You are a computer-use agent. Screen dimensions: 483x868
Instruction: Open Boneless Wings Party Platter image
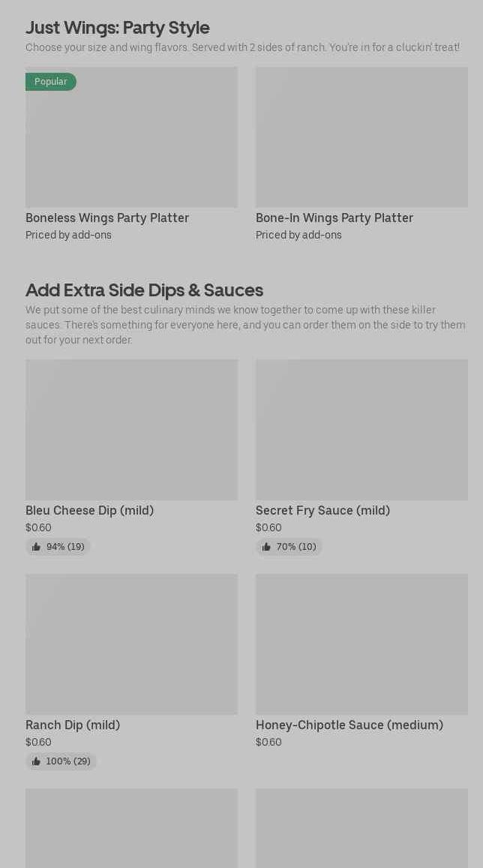coord(132,137)
